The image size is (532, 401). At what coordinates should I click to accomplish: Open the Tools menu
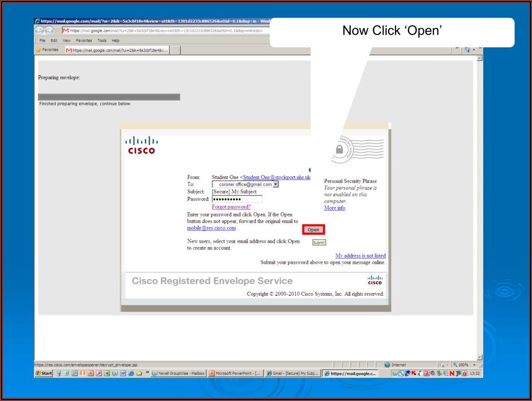coord(102,40)
